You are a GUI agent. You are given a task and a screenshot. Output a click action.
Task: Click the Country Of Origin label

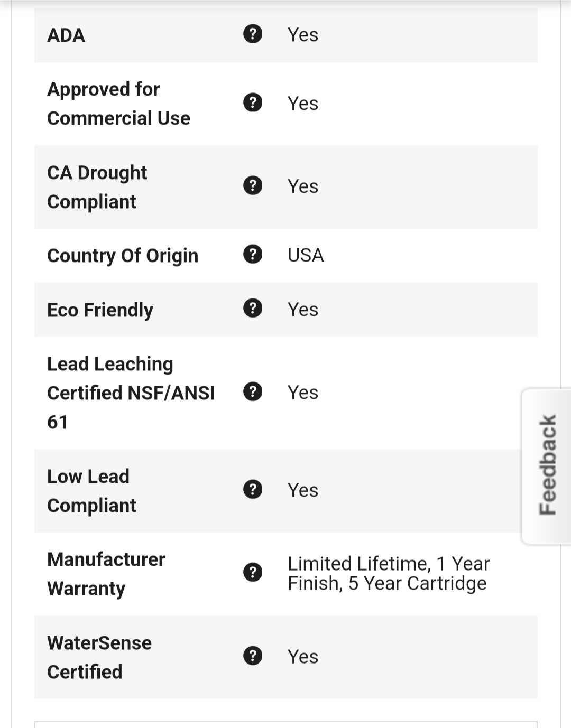pos(123,256)
